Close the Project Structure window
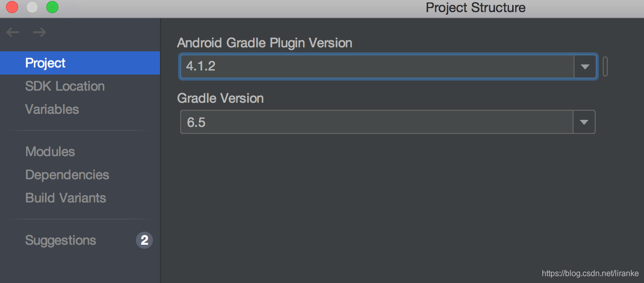The image size is (644, 283). pyautogui.click(x=12, y=7)
